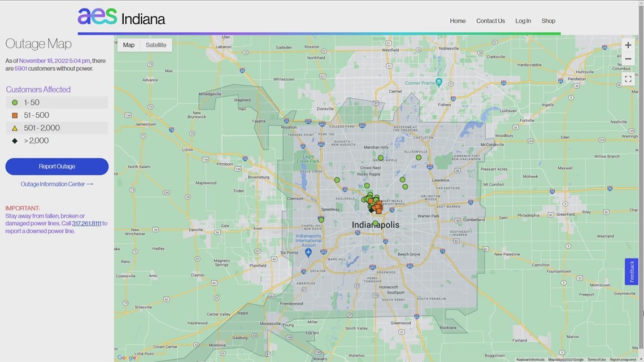Screen dimensions: 644x362
Task: Click the black diamond >2,000 legend marker
Action: [x=14, y=140]
